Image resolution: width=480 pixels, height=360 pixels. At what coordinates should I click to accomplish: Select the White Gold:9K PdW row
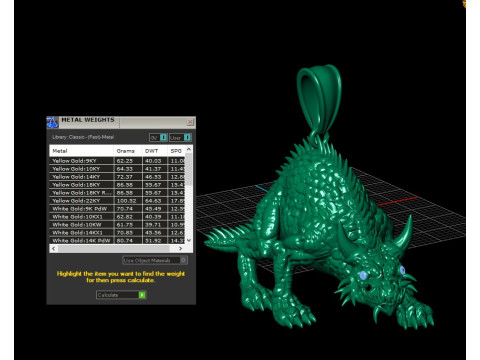tap(117, 209)
